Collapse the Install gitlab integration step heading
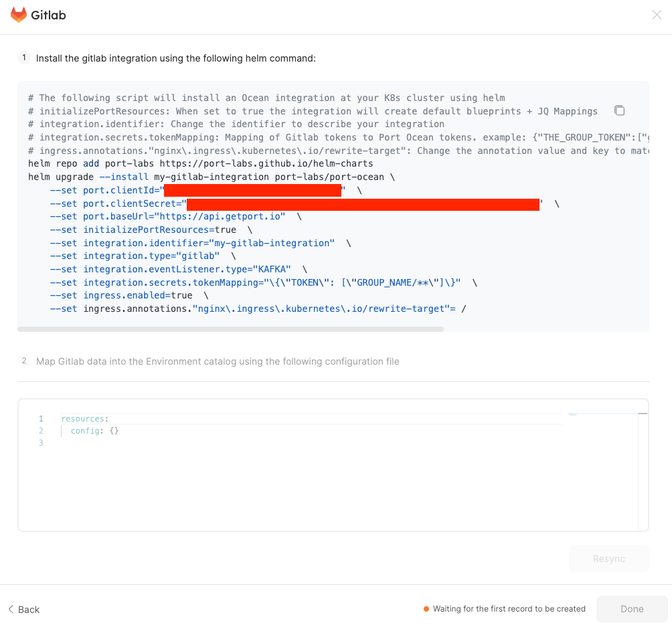Screen dimensions: 672x627 [175, 58]
